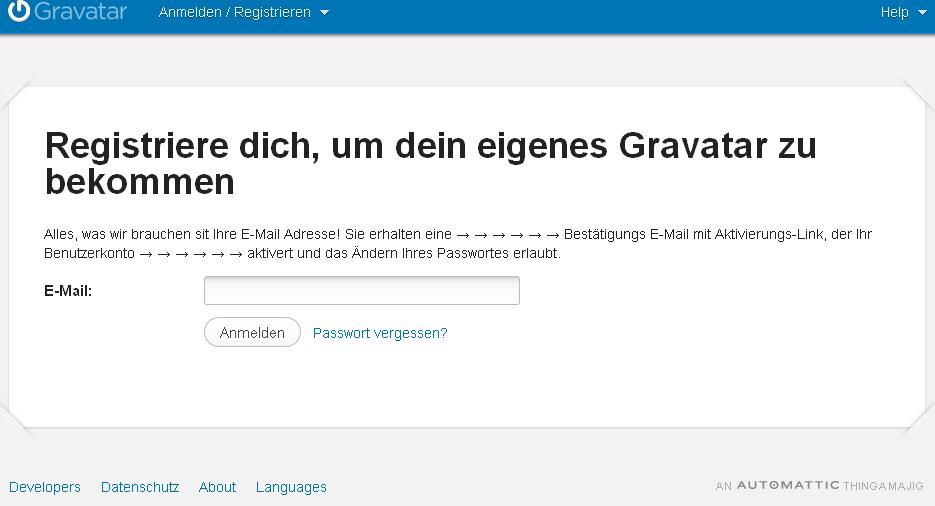The width and height of the screenshot is (935, 506).
Task: Expand the arrow beside Anmelden / Registrieren
Action: pos(324,13)
